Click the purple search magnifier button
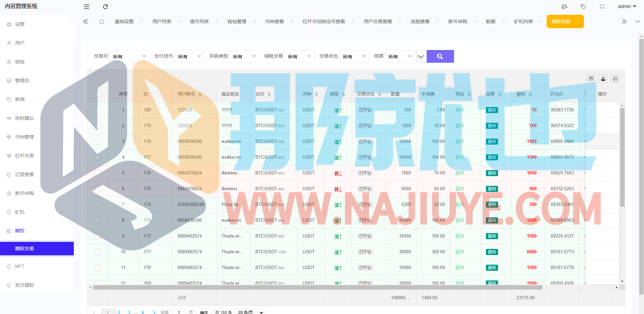 pyautogui.click(x=440, y=56)
